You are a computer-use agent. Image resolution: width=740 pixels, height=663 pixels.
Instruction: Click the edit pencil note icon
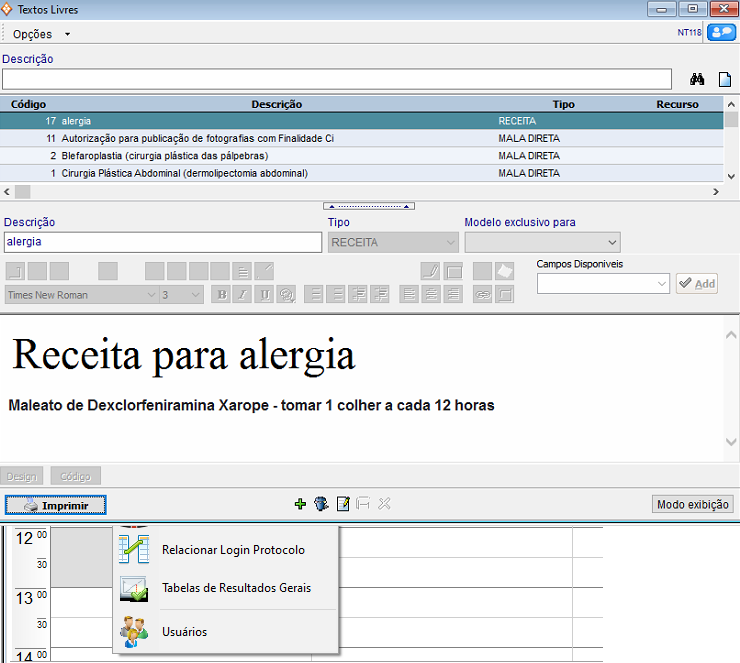click(343, 504)
